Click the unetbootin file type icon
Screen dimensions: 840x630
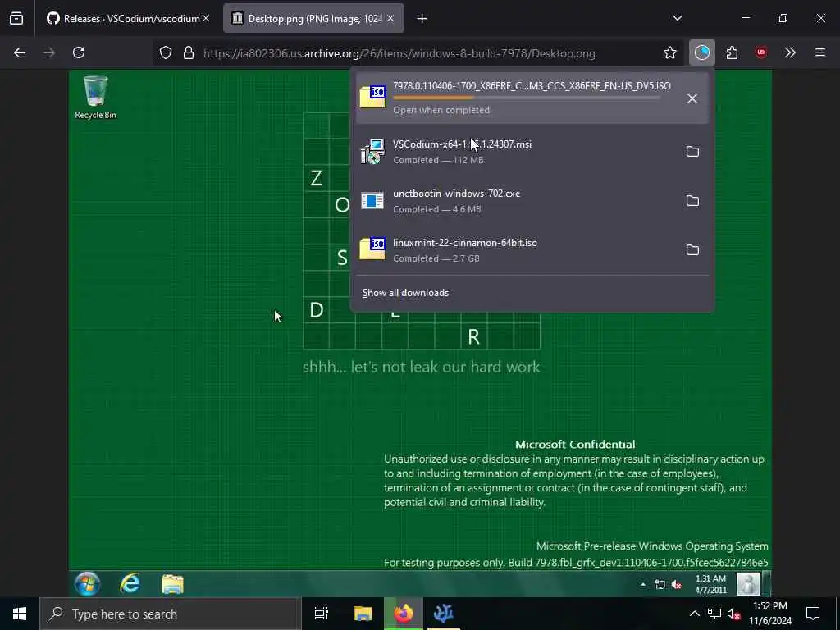[x=372, y=201]
